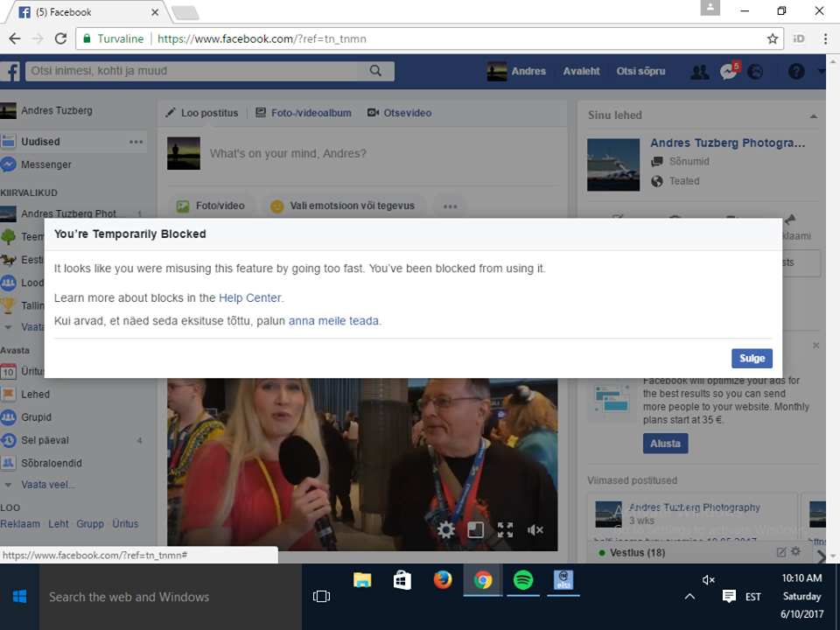The image size is (840, 630).
Task: Open Firefox from the taskbar
Action: pyautogui.click(x=443, y=580)
